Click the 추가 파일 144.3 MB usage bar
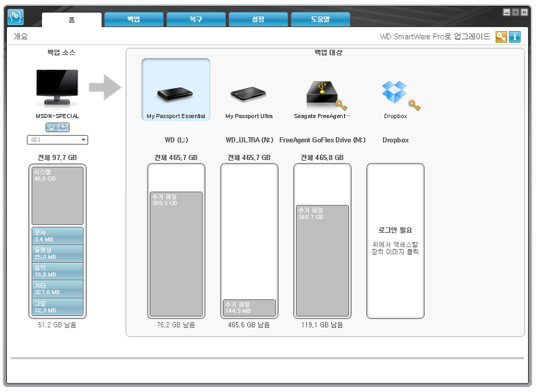536x392 pixels. coord(249,308)
